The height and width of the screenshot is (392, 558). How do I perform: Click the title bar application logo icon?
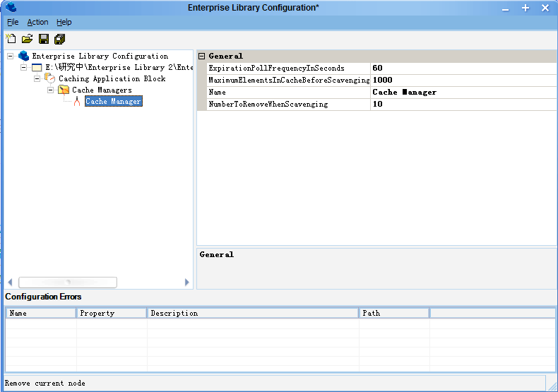click(11, 7)
